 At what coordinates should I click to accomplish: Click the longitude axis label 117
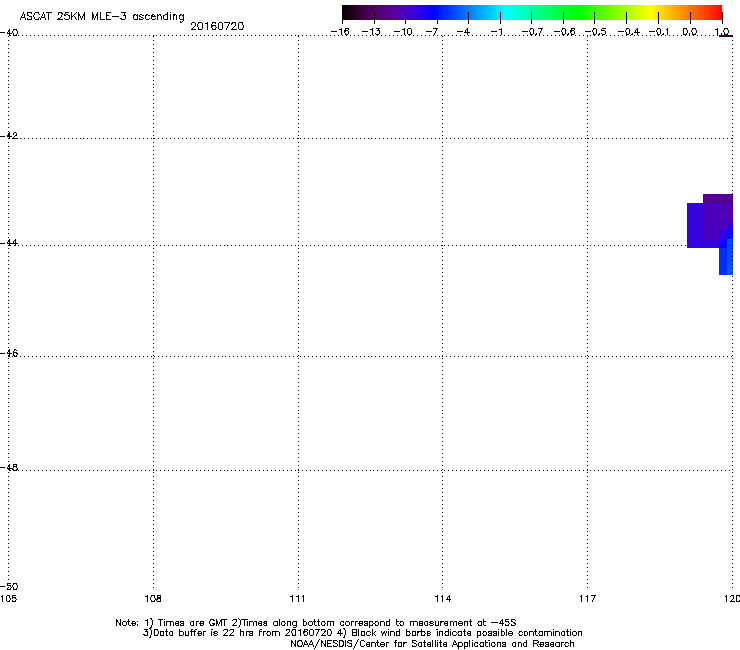coord(588,599)
